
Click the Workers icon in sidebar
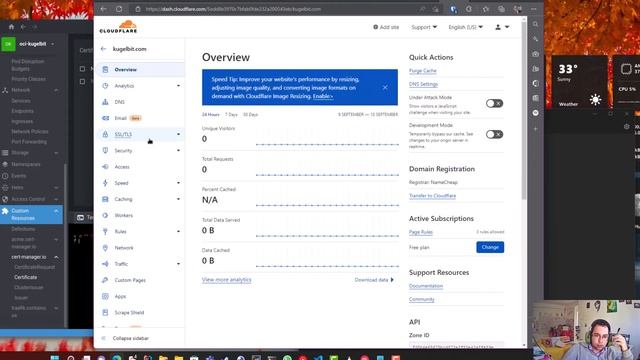pyautogui.click(x=105, y=215)
